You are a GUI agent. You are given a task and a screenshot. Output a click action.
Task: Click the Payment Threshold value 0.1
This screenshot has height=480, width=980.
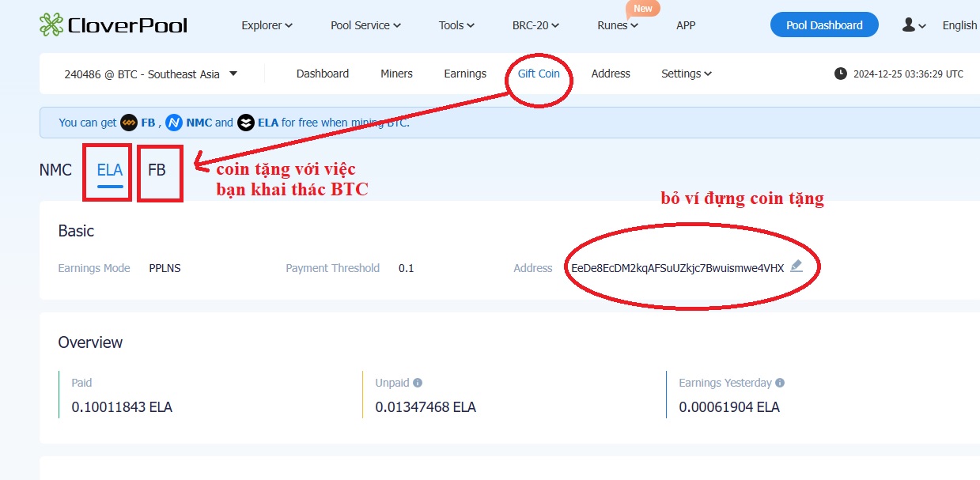click(x=407, y=268)
